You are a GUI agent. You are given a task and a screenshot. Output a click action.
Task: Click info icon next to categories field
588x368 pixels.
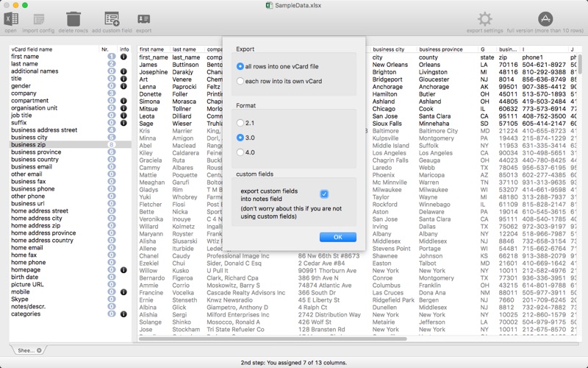click(x=123, y=314)
